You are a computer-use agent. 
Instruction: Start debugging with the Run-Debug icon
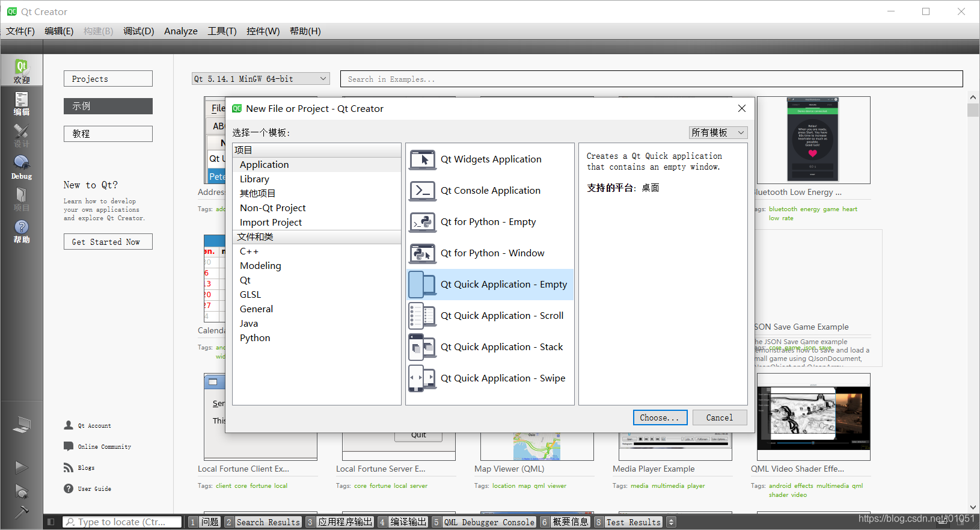click(22, 491)
